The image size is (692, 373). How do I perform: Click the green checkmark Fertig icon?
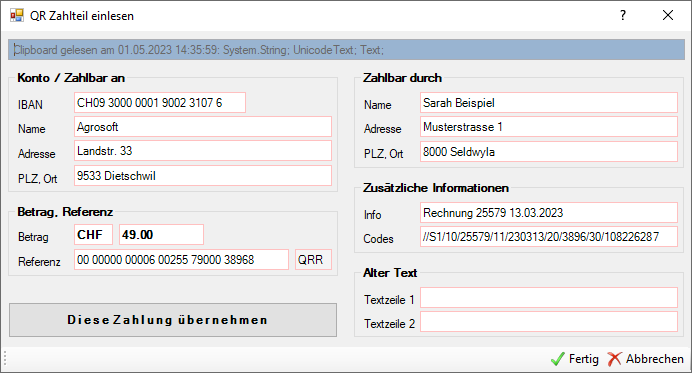[x=558, y=359]
